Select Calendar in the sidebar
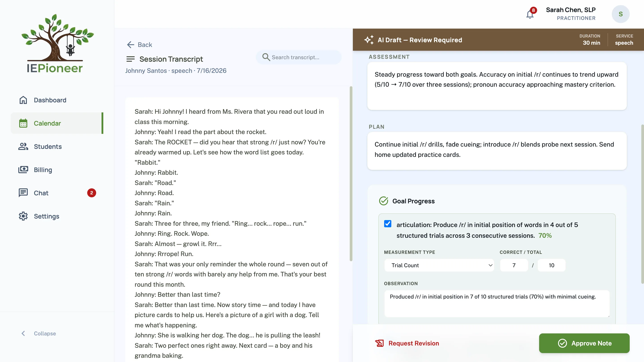Screen dimensions: 644x362 [57, 123]
